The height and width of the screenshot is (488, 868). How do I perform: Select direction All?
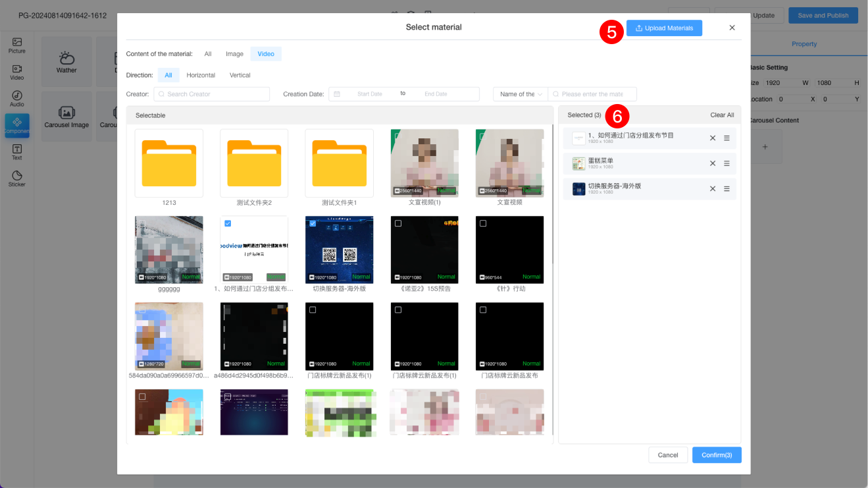click(168, 75)
